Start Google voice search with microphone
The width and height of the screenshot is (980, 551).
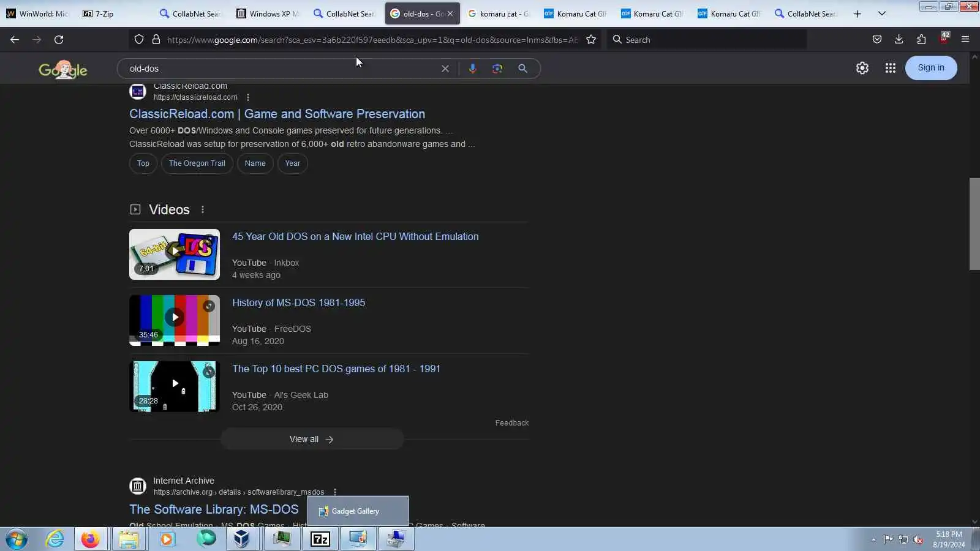(x=472, y=69)
